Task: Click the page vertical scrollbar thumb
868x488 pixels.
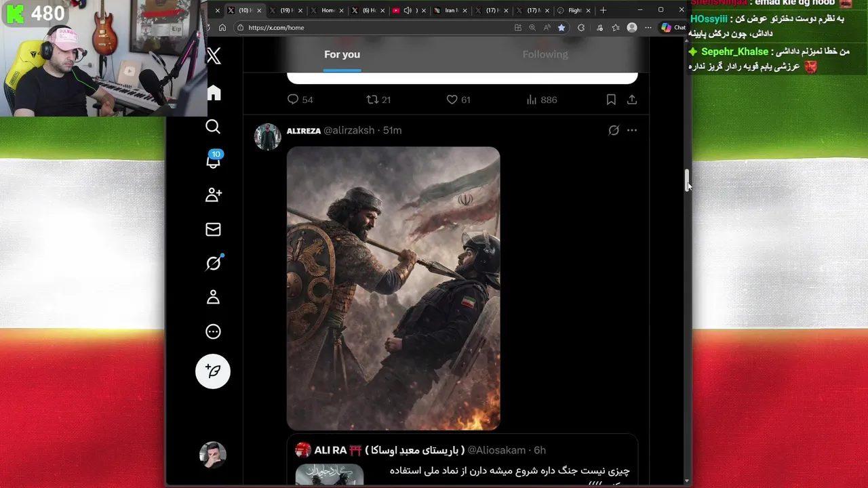Action: coord(687,180)
